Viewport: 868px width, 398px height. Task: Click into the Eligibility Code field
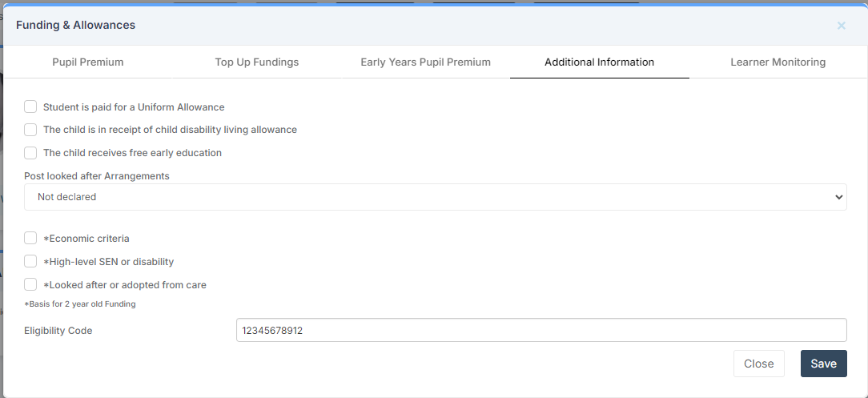(541, 330)
